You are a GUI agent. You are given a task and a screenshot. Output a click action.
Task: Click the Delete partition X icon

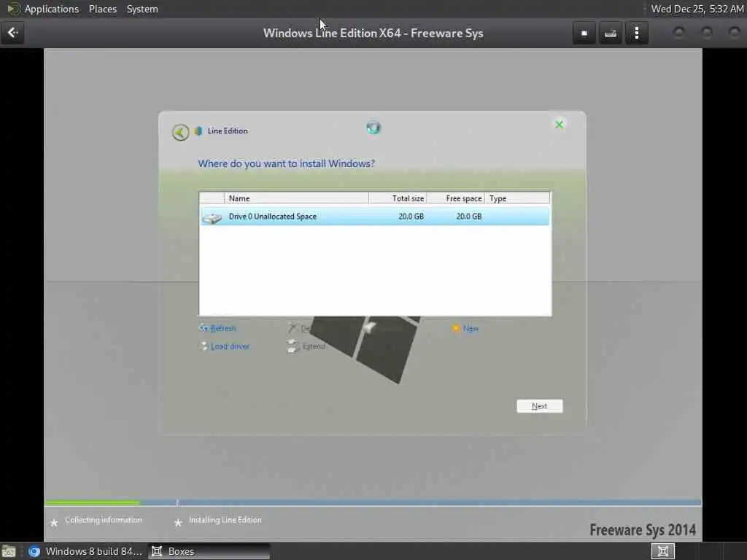tap(293, 327)
